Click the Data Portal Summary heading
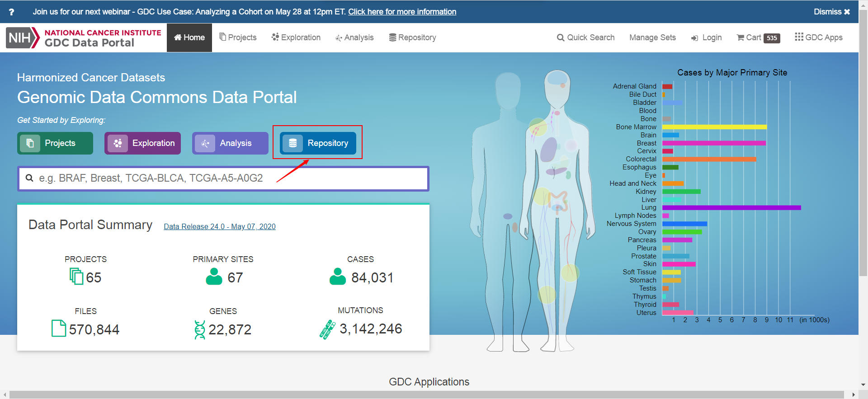Viewport: 868px width, 399px height. (x=90, y=225)
